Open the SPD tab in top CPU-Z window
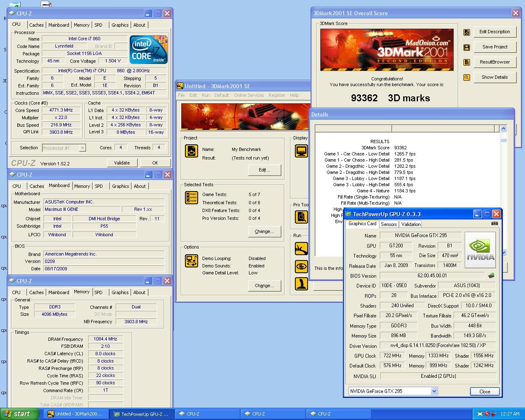This screenshot has height=420, width=525. pyautogui.click(x=98, y=25)
